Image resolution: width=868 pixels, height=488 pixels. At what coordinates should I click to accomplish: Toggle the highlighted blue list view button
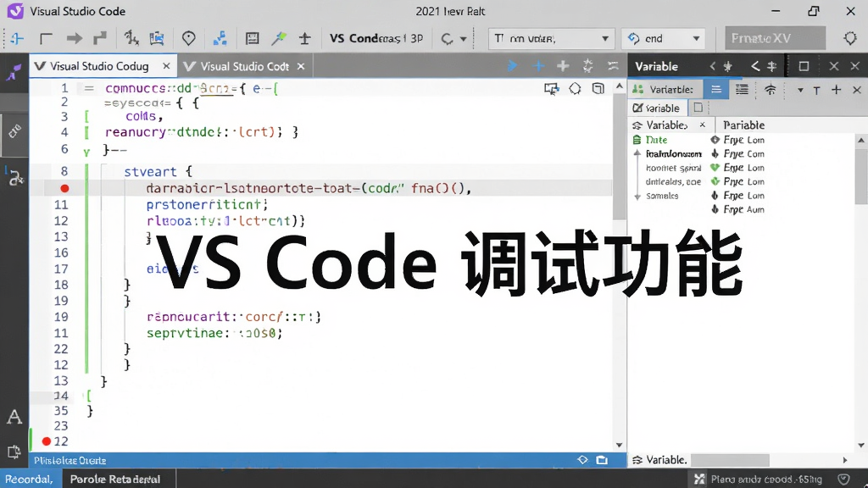tap(716, 90)
